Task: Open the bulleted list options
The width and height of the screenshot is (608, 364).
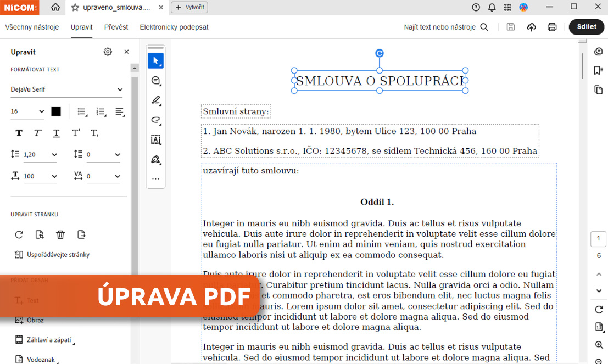Action: tap(82, 111)
